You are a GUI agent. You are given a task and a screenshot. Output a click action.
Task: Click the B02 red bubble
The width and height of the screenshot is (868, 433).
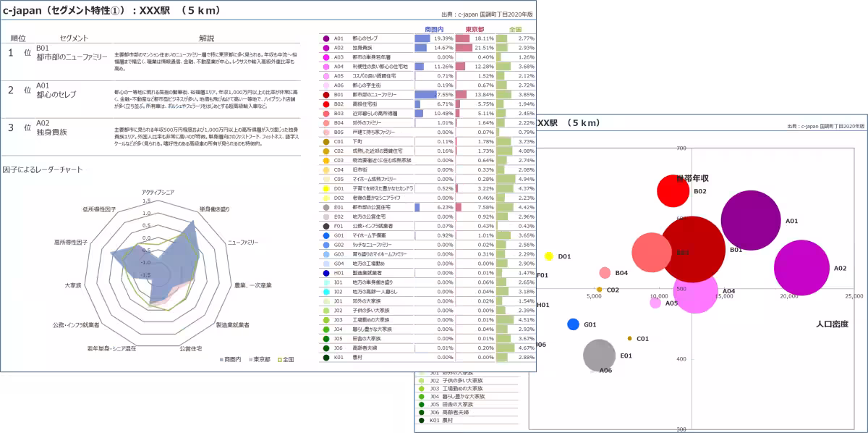pos(673,191)
